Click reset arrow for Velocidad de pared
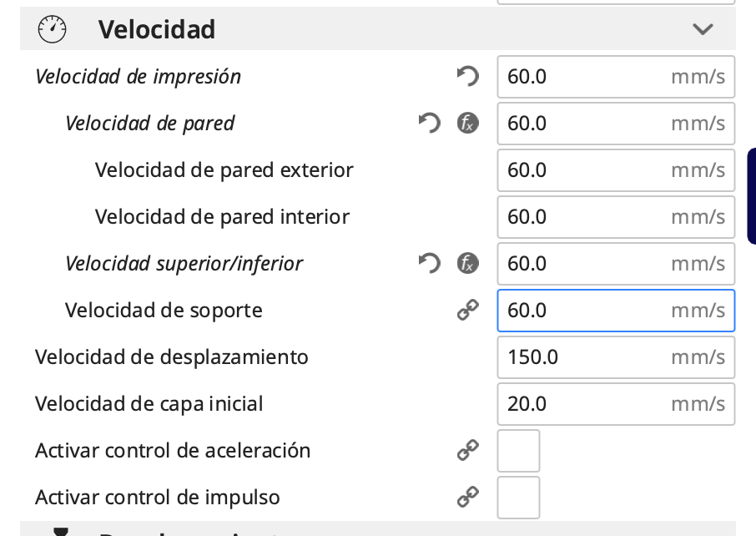The width and height of the screenshot is (756, 536). (429, 124)
